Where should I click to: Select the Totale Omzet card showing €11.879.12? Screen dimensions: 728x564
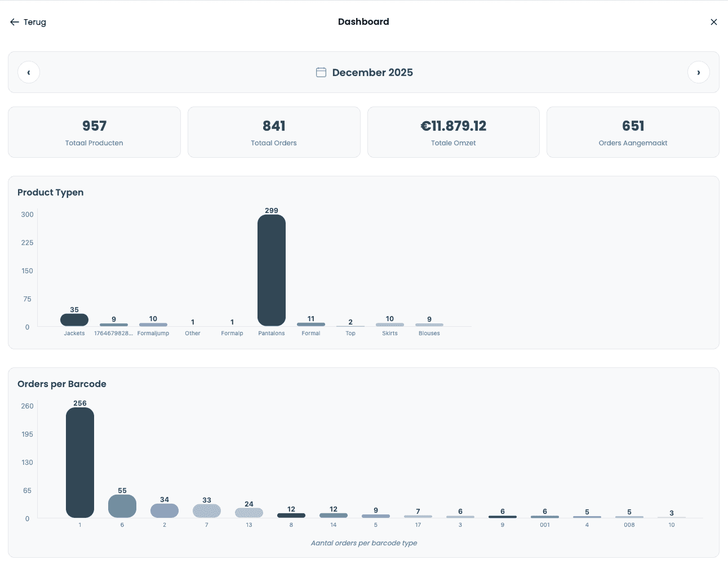point(454,132)
